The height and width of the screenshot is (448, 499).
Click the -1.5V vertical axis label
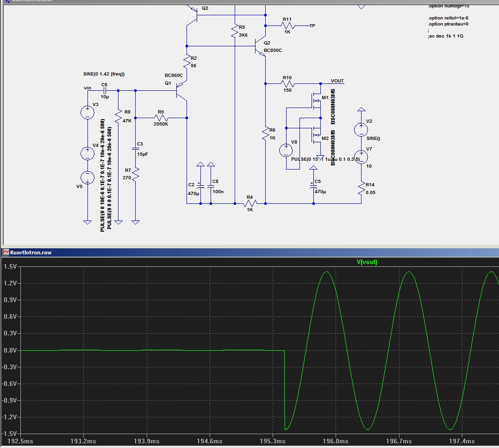[x=9, y=434]
